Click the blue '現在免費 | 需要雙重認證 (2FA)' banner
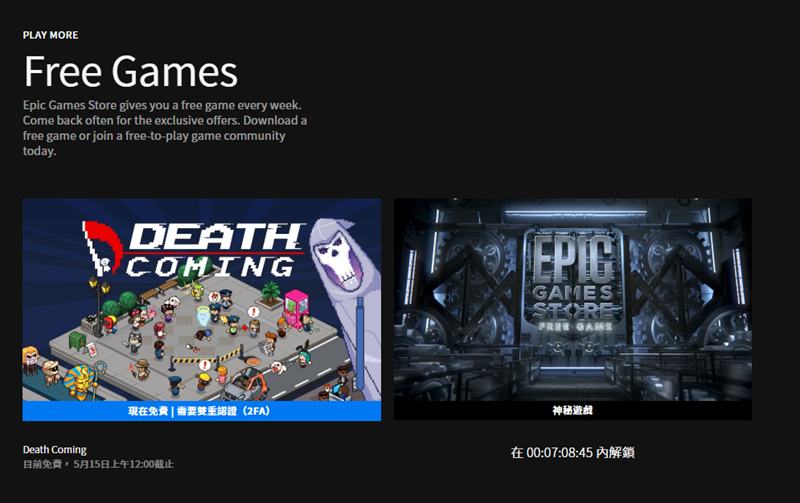The width and height of the screenshot is (800, 503). (202, 411)
